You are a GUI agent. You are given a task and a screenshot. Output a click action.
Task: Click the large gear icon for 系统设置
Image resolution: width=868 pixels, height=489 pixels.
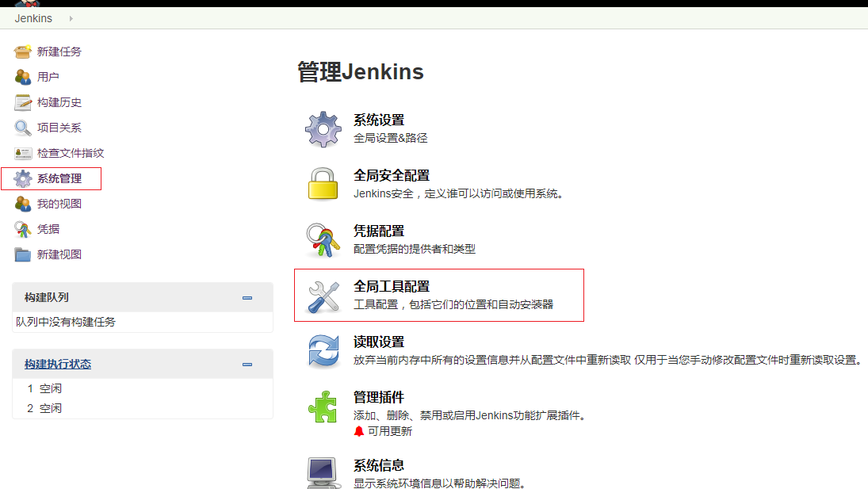tap(323, 129)
